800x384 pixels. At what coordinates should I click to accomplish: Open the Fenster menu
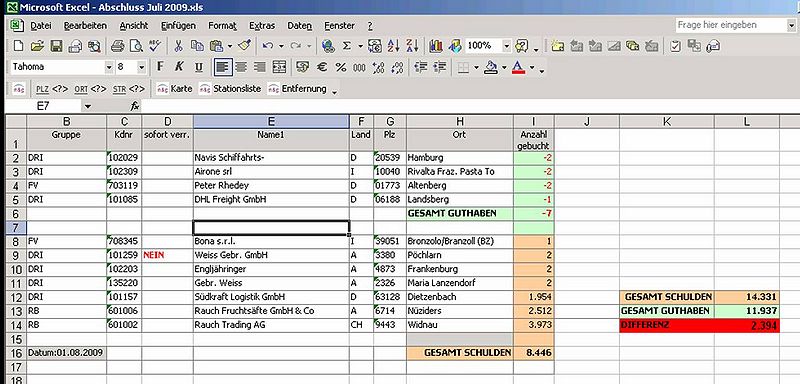coord(339,25)
